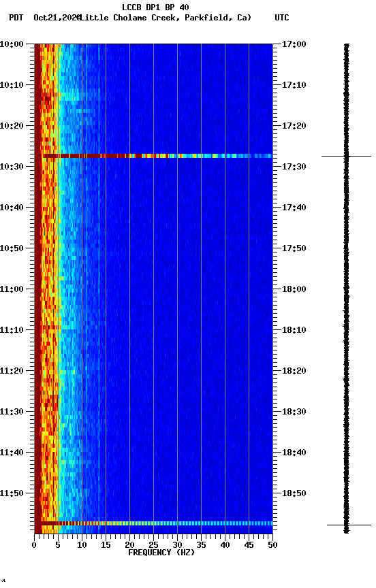Click the 18:30 UTC time label
This screenshot has height=588, width=376.
click(294, 412)
